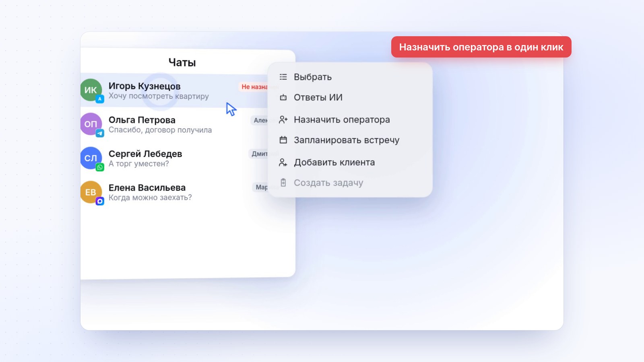Click the list icon next to Выбрать
644x362 pixels.
click(283, 77)
